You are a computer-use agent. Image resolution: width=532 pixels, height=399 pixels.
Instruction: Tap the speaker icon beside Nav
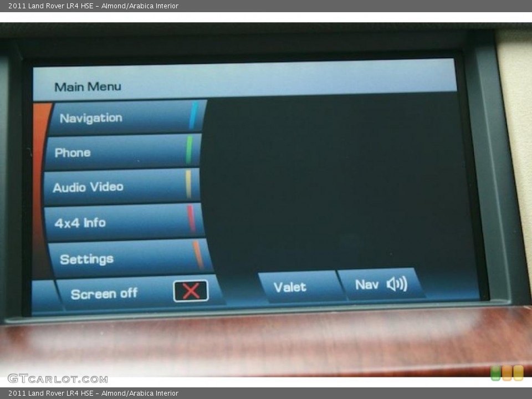click(x=397, y=284)
